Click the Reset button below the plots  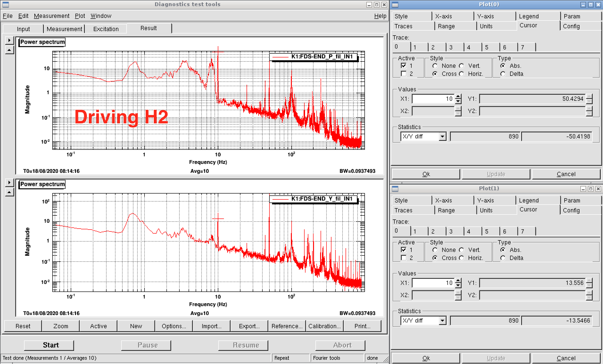coord(23,326)
